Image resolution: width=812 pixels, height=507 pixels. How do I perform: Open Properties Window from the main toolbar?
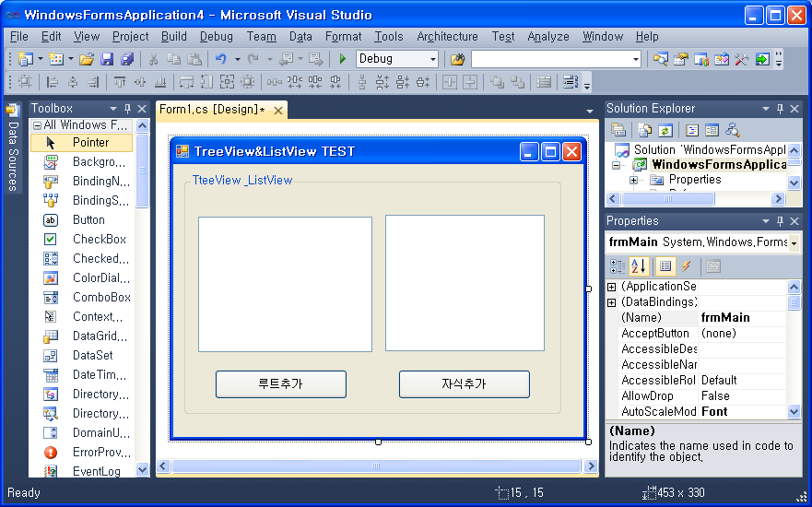[x=680, y=59]
